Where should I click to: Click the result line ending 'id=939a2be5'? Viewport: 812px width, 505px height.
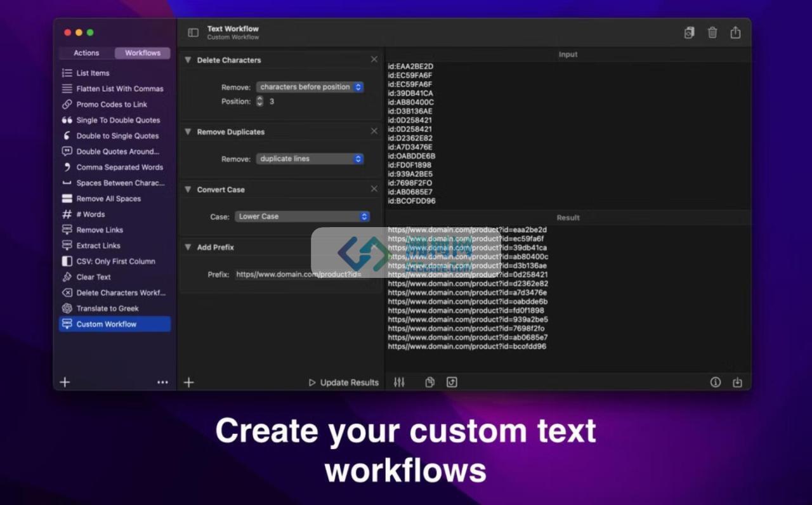[468, 320]
